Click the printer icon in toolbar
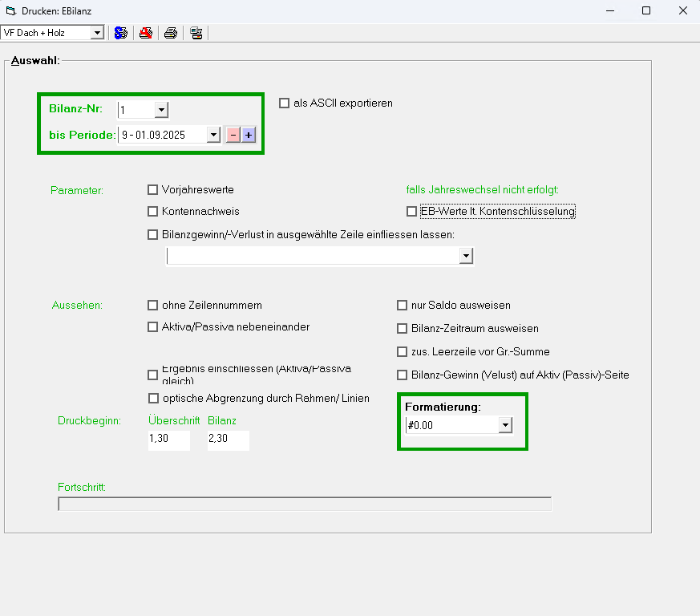The height and width of the screenshot is (616, 700). 171,33
